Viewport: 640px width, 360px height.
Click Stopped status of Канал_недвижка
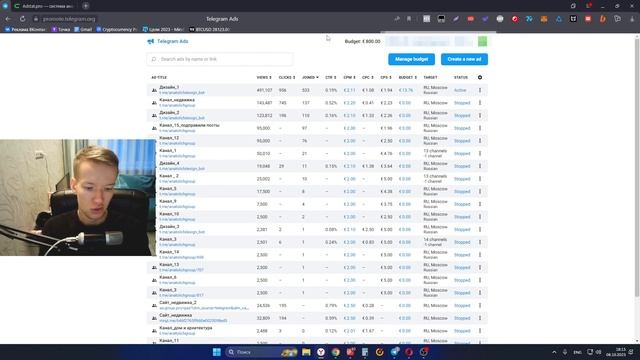[x=462, y=103]
